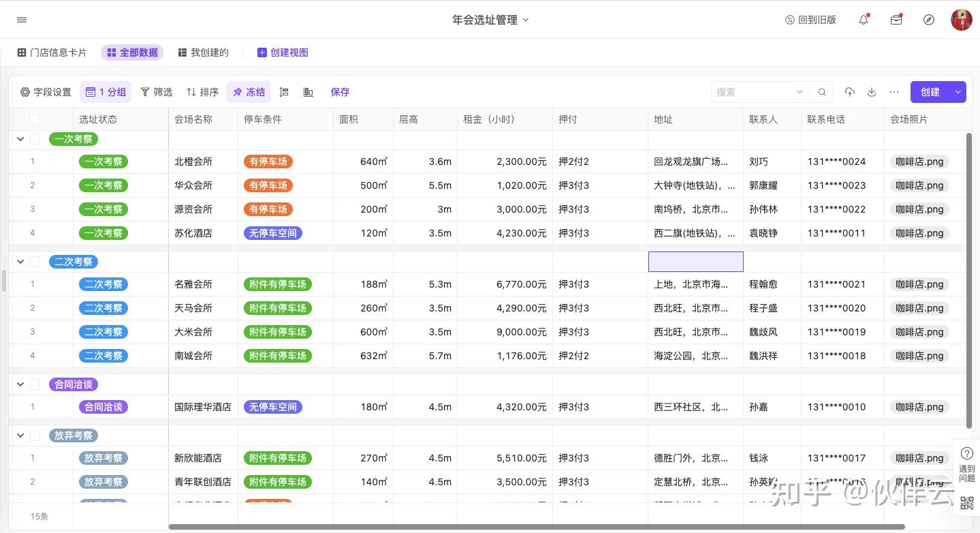Click the 保存 save link

coord(340,92)
